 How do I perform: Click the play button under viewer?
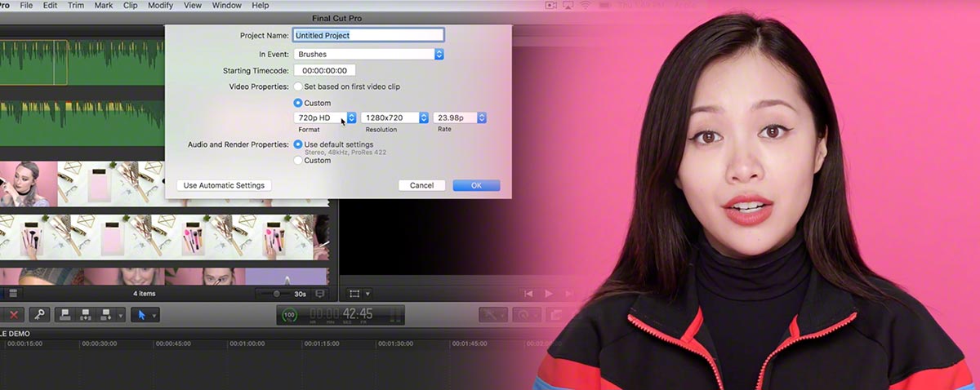tap(549, 294)
